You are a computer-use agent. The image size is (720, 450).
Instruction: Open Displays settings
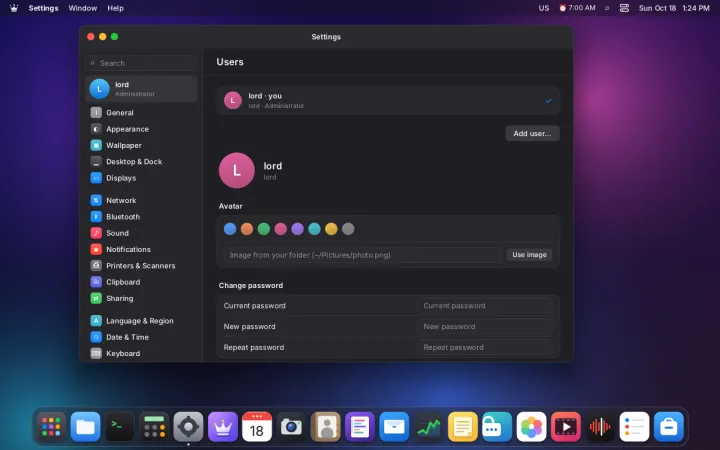(x=141, y=178)
